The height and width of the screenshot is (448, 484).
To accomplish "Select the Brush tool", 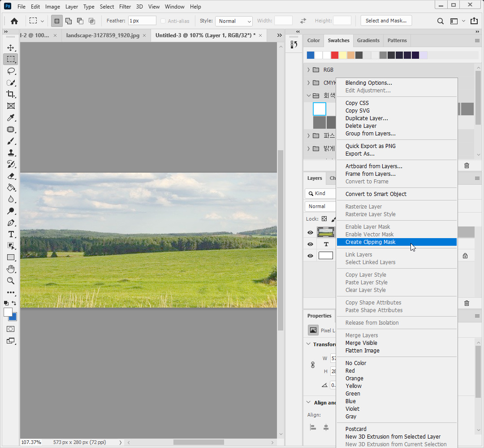I will click(x=11, y=141).
